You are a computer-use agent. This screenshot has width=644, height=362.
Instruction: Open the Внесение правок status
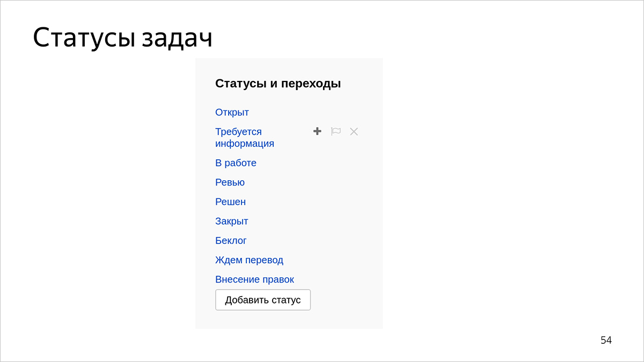254,279
